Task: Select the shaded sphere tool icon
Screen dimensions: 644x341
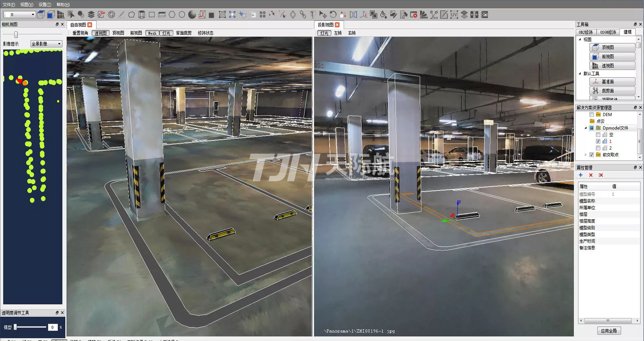Action: coord(192,15)
